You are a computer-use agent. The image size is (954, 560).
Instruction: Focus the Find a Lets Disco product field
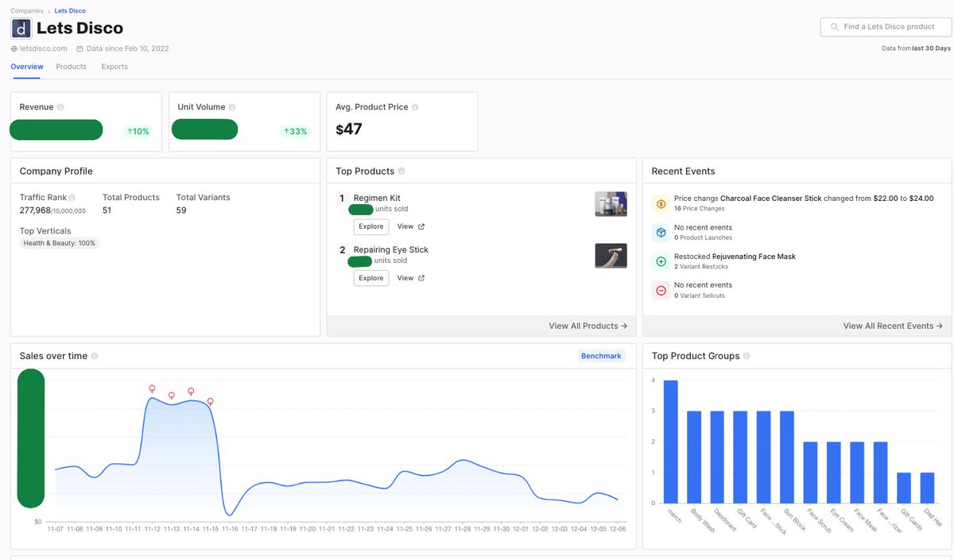[x=886, y=27]
